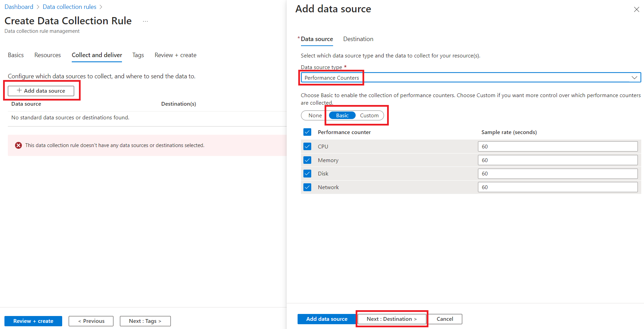Screen dimensions: 644x329
Task: Switch to the Destination tab
Action: click(x=358, y=39)
